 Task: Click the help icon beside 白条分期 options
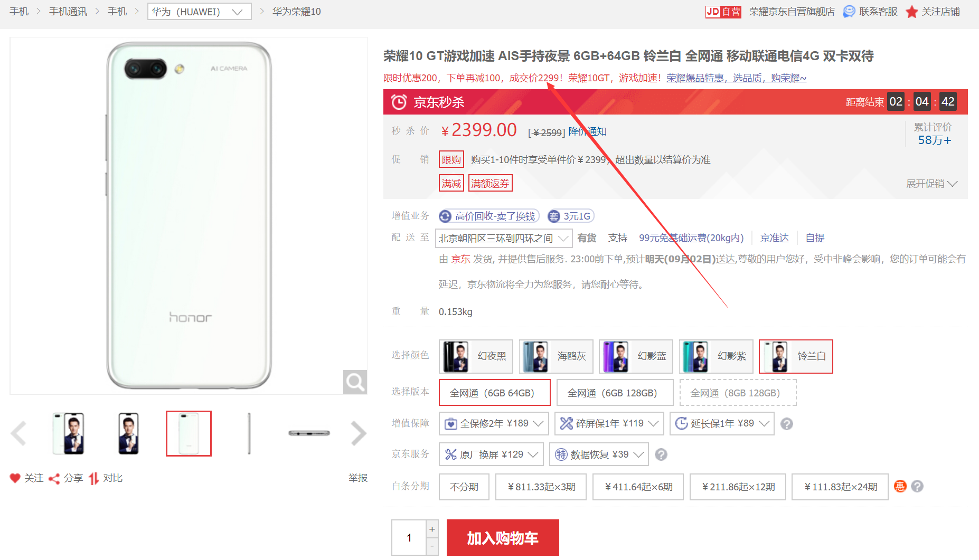click(x=918, y=486)
